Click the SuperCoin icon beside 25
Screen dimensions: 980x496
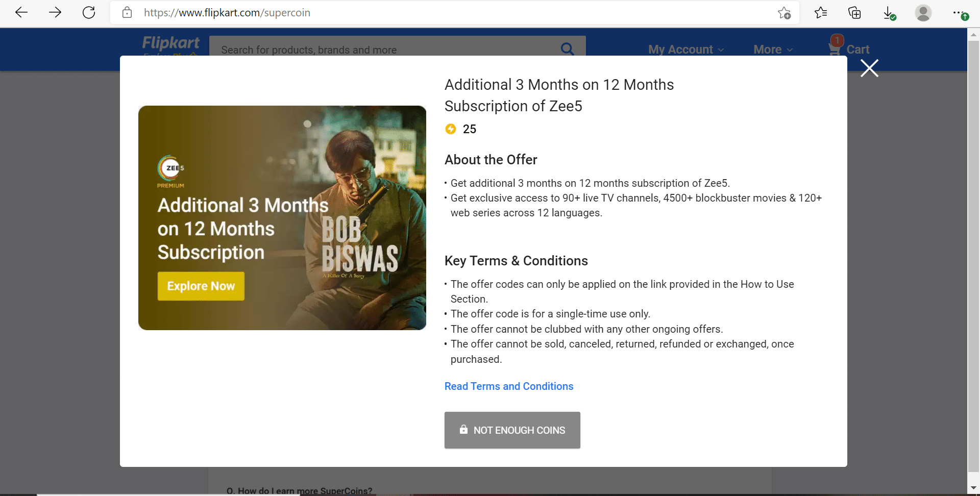pos(451,129)
